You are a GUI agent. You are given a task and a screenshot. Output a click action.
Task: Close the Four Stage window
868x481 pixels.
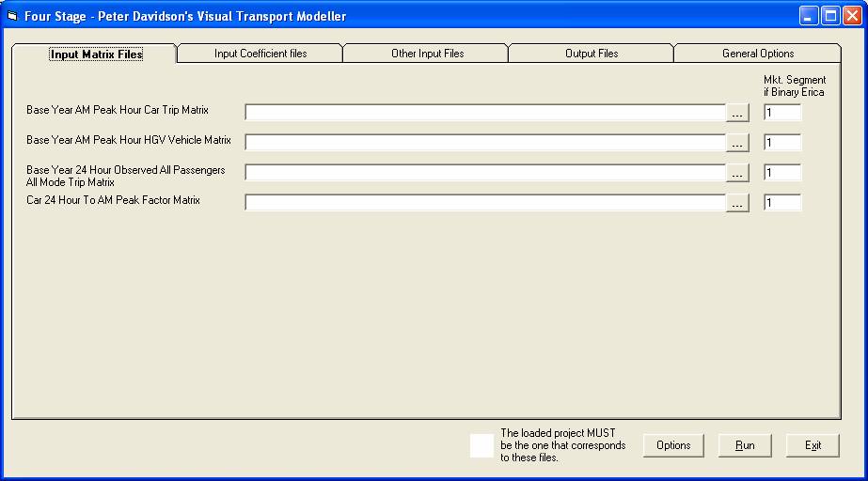853,15
